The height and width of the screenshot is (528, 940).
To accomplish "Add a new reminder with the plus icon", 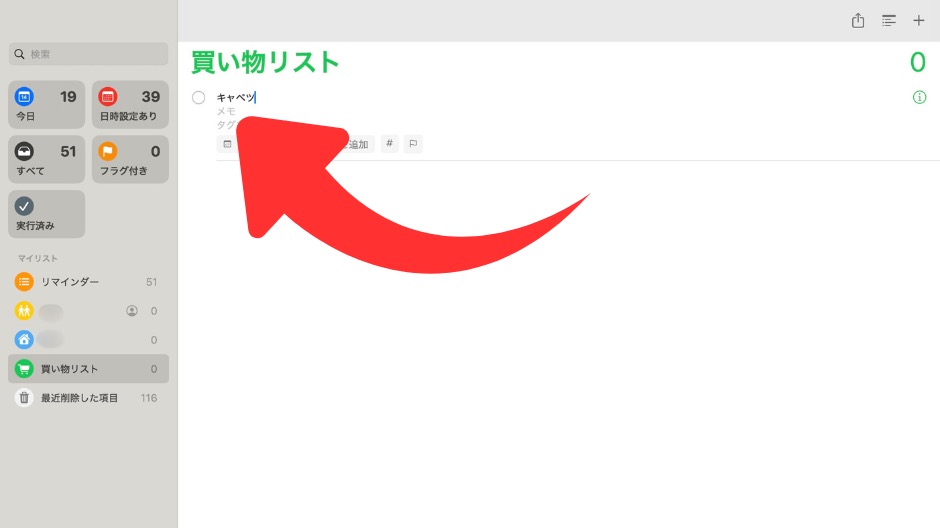I will coord(918,20).
